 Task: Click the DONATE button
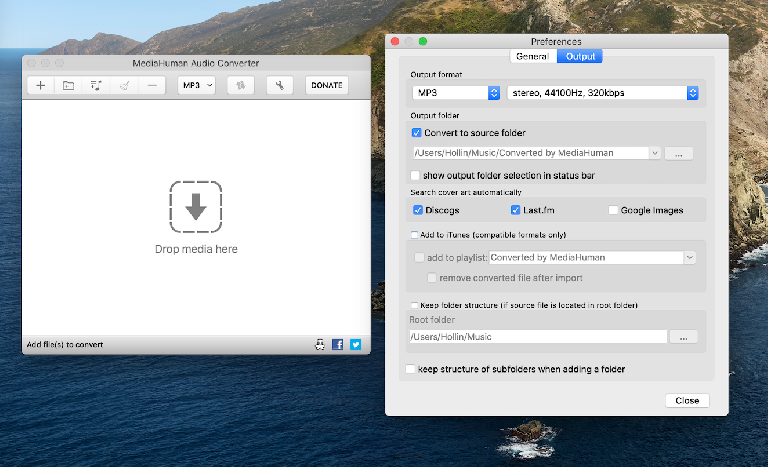[x=327, y=85]
